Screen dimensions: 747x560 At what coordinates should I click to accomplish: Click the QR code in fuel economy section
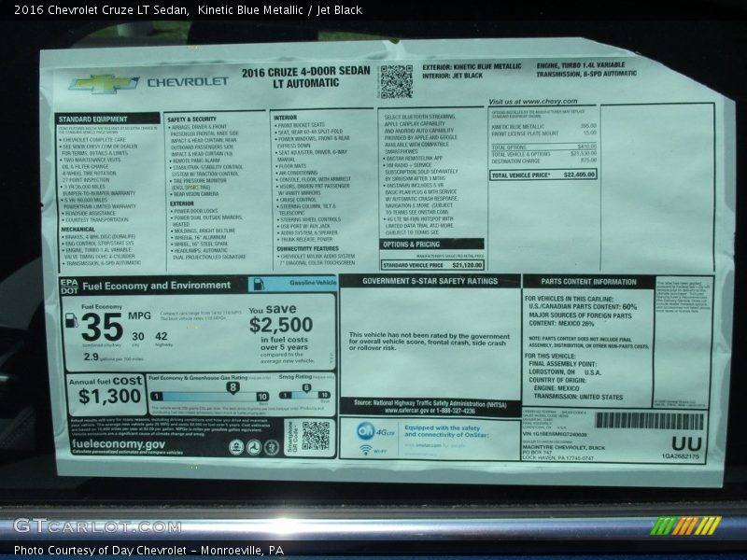coord(316,436)
